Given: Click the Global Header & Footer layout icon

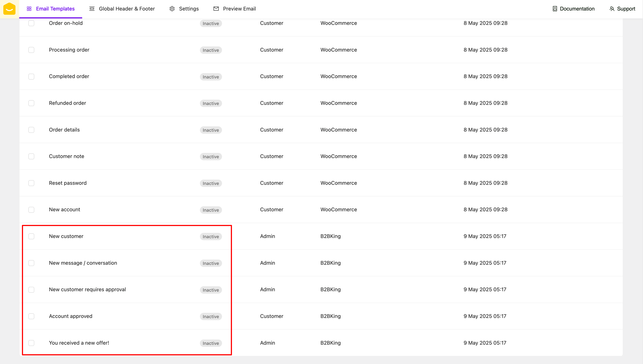Looking at the screenshot, I should [92, 9].
